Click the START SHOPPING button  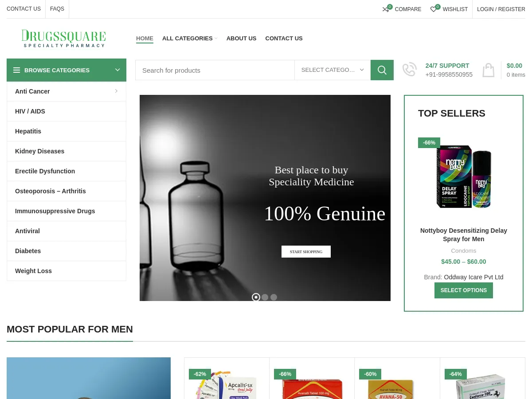(306, 251)
